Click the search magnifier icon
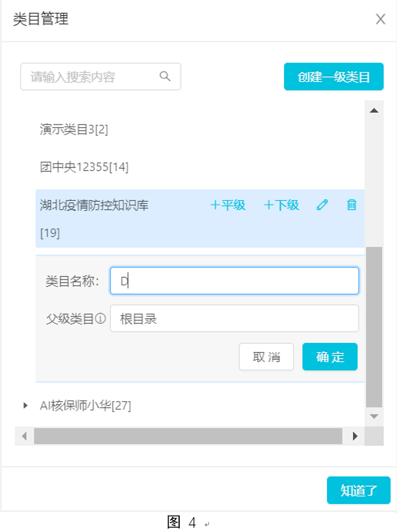The image size is (397, 532). 165,76
